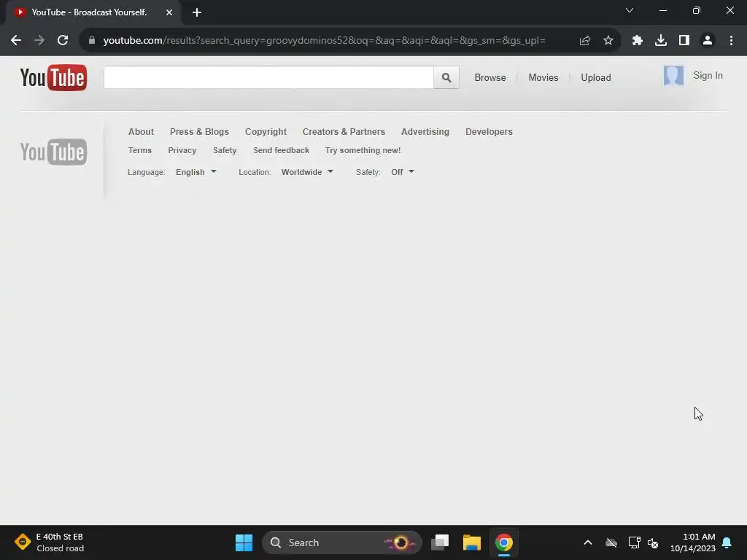This screenshot has height=560, width=747.
Task: Close the YouTube tab
Action: 169,12
